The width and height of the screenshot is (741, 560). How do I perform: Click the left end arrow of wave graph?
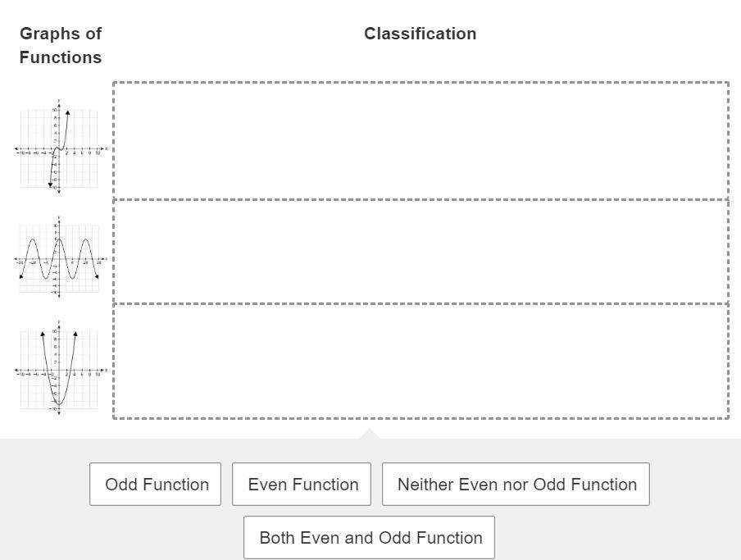click(20, 276)
